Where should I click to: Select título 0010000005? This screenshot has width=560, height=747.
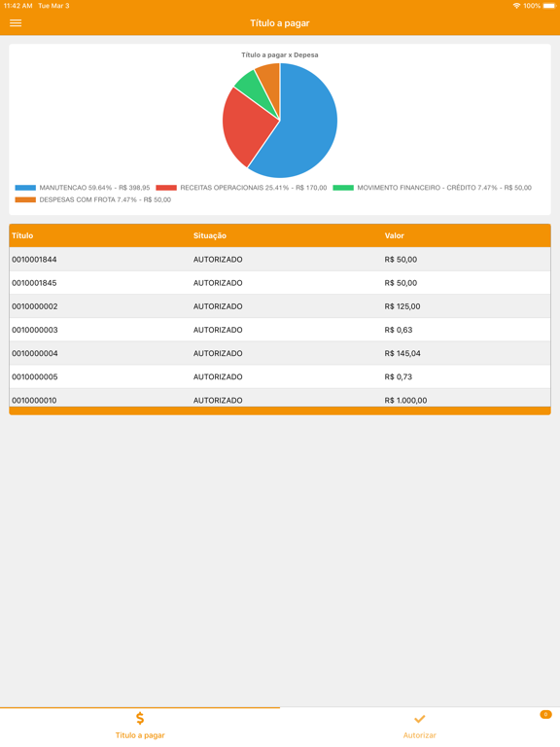35,376
